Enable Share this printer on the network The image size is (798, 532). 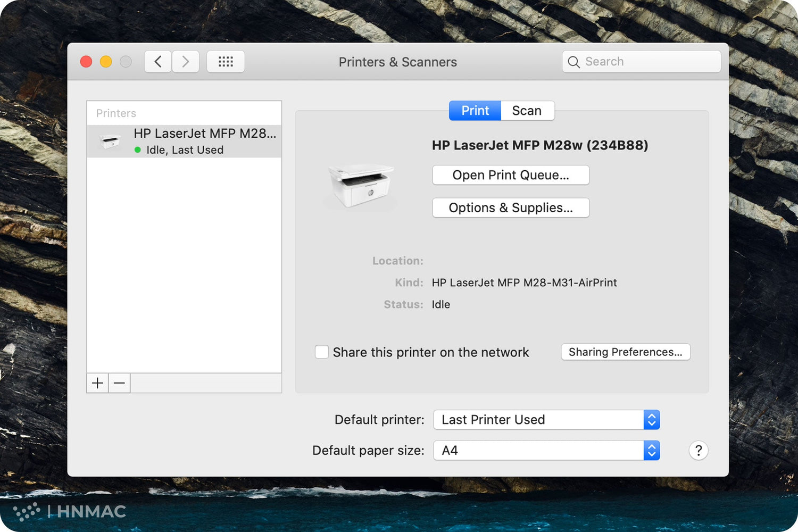(322, 352)
